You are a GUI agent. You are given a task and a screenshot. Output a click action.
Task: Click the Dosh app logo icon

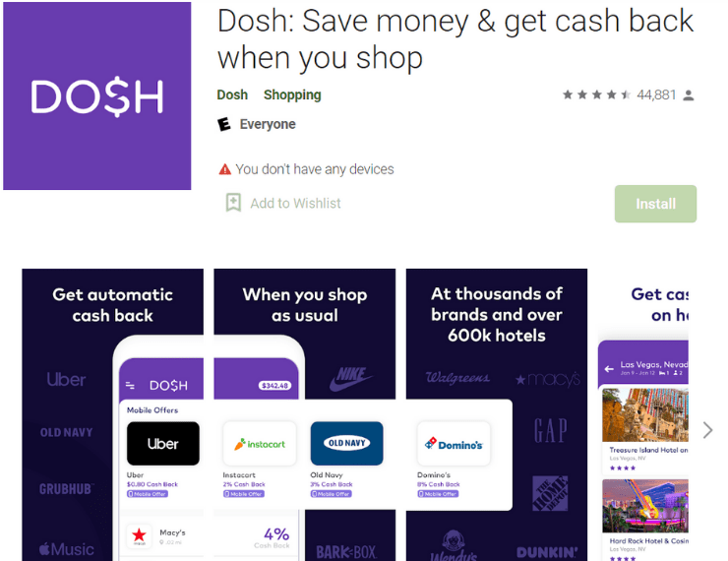click(97, 95)
